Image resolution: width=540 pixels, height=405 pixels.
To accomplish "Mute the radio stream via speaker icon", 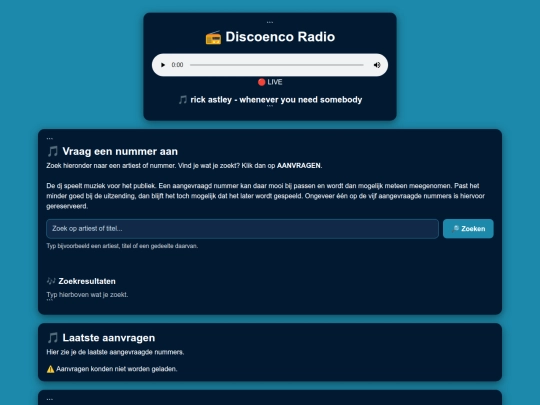I will 377,65.
